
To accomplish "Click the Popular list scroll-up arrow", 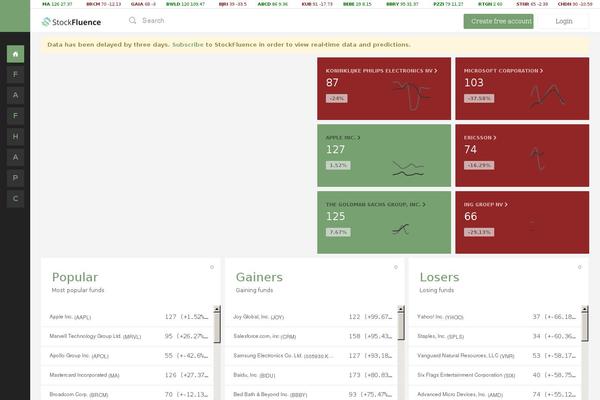I will click(217, 309).
